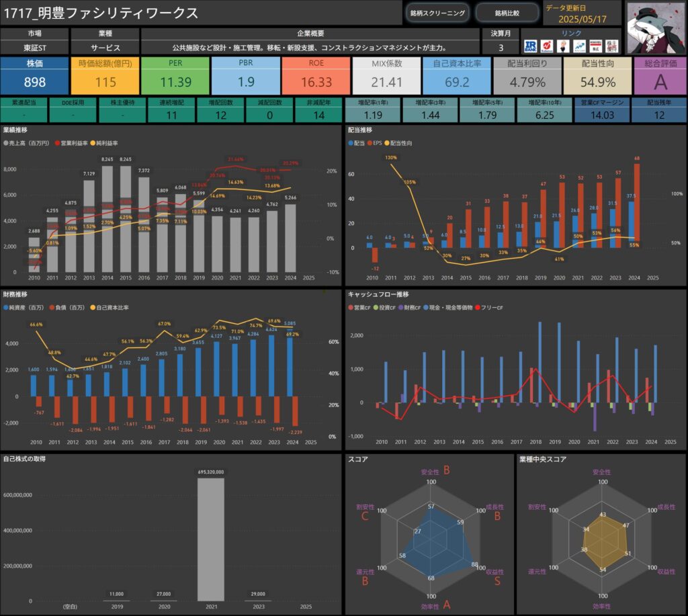
Task: Click the shark character profile image
Action: (656, 28)
